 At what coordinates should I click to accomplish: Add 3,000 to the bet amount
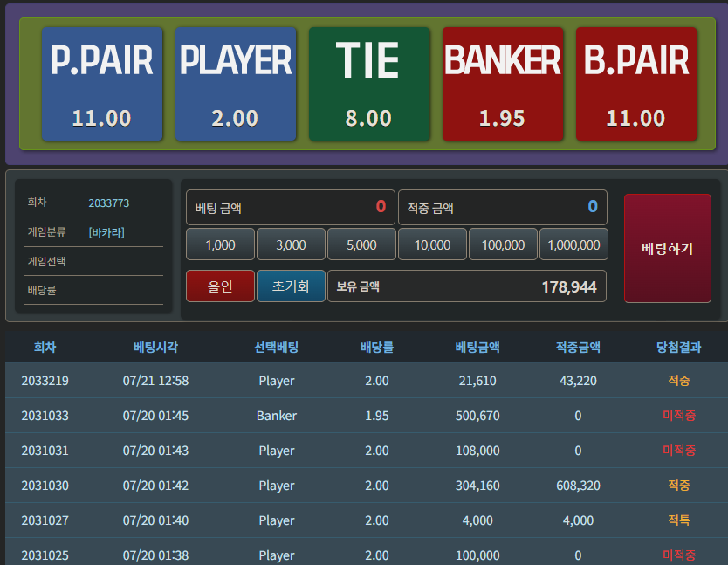click(x=291, y=245)
